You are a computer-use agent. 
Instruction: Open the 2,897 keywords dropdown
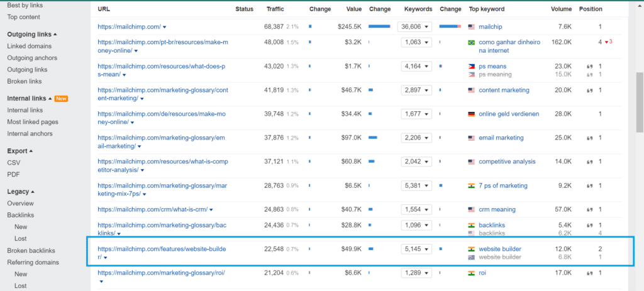pyautogui.click(x=416, y=90)
